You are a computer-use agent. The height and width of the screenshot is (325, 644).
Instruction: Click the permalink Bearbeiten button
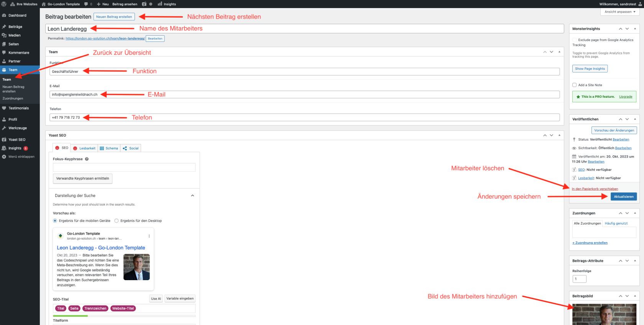point(155,38)
